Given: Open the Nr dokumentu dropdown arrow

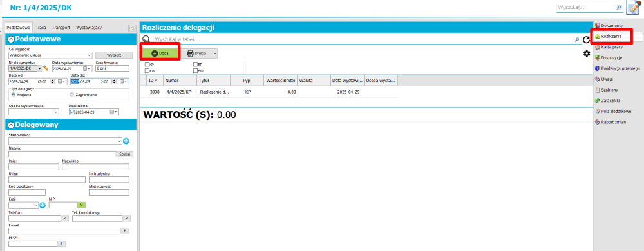Looking at the screenshot, I should coord(39,68).
